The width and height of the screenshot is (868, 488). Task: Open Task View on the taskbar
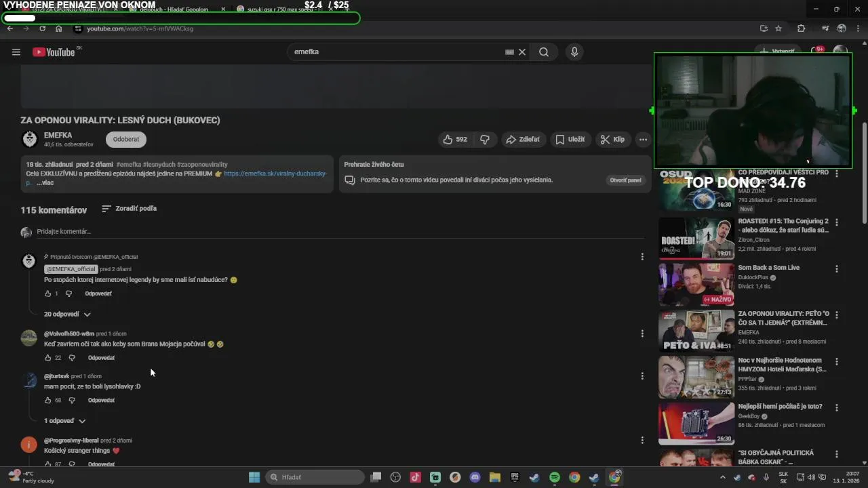click(376, 477)
